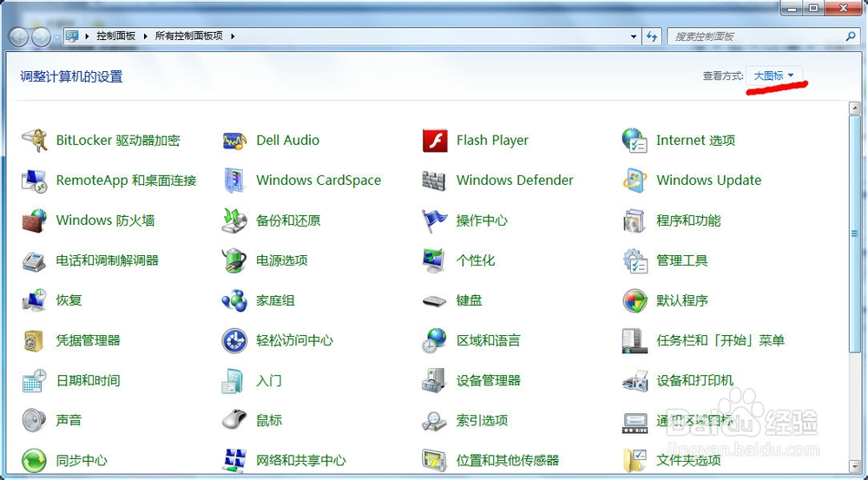Open the 同步中心 green icon
868x480 pixels.
(35, 460)
